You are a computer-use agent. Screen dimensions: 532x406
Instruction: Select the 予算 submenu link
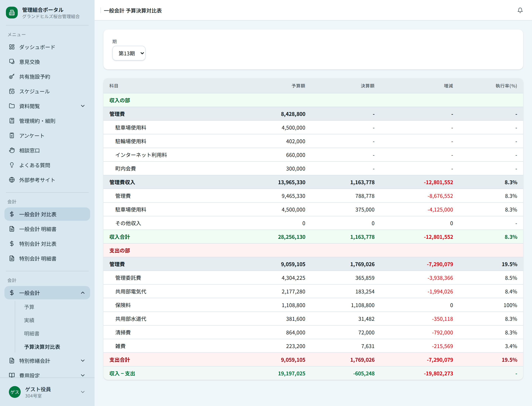pos(29,307)
